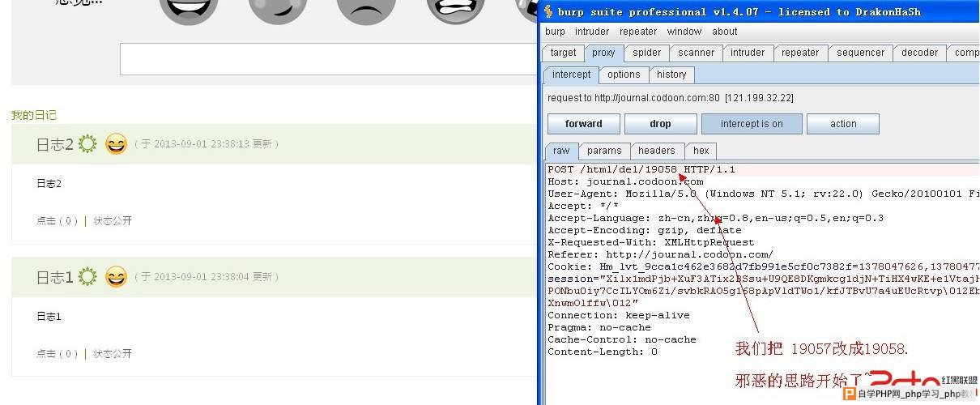Switch to the scanner tab

coord(697,53)
